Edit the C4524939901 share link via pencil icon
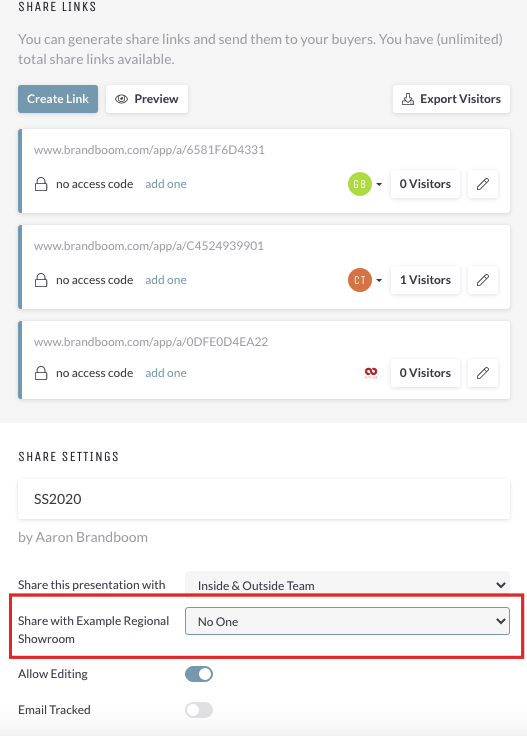Screen dimensions: 527x736 (482, 280)
